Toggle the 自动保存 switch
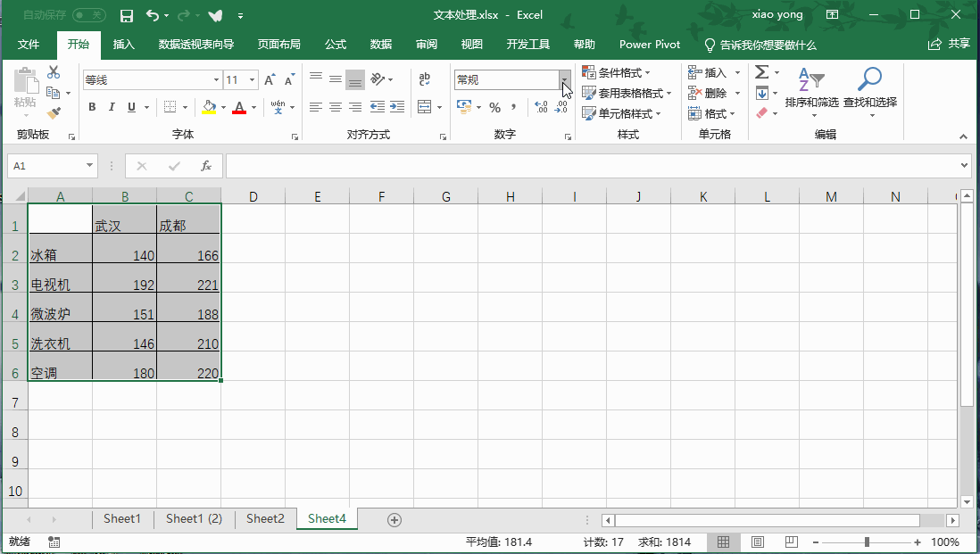 (88, 15)
